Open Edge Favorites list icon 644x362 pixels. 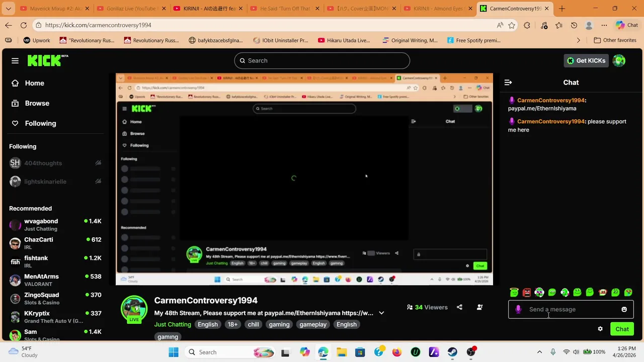coord(559,25)
